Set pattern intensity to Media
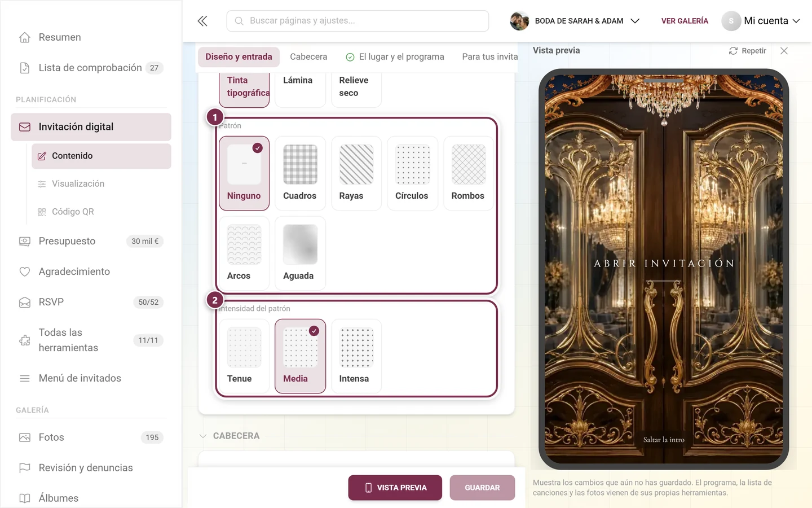This screenshot has height=508, width=812. click(x=300, y=356)
